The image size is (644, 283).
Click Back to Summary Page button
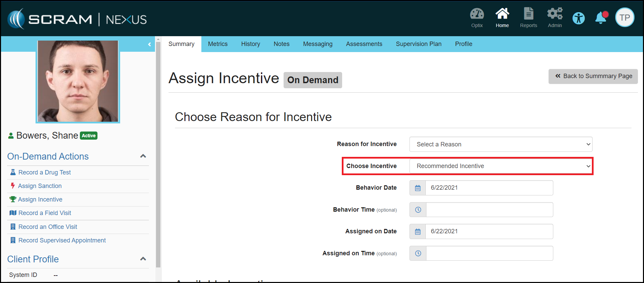pos(593,76)
